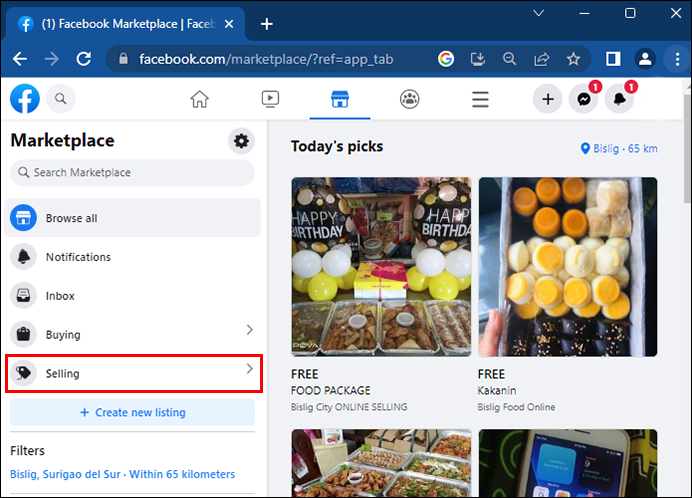Click the address bar URL
This screenshot has width=692, height=498.
tap(266, 59)
